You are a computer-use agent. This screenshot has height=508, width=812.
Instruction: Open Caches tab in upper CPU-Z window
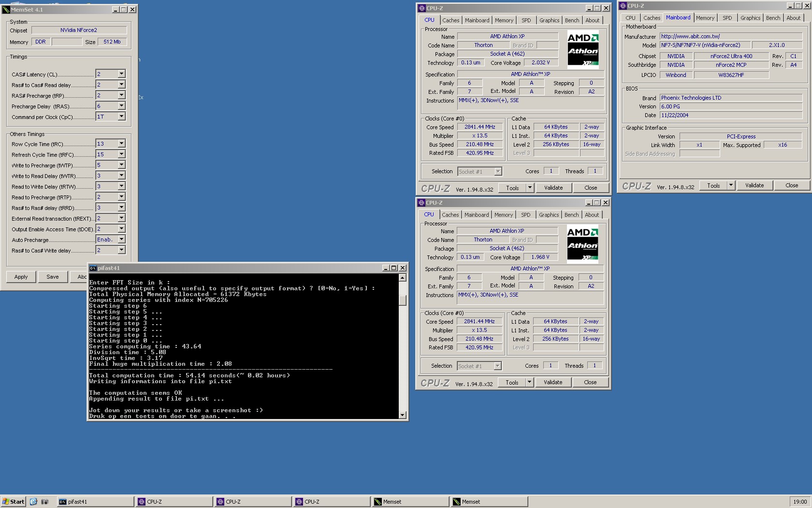450,20
